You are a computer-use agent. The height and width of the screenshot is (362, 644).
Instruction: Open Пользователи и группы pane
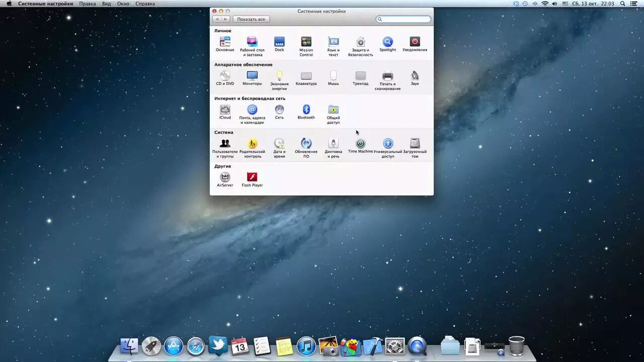point(225,148)
